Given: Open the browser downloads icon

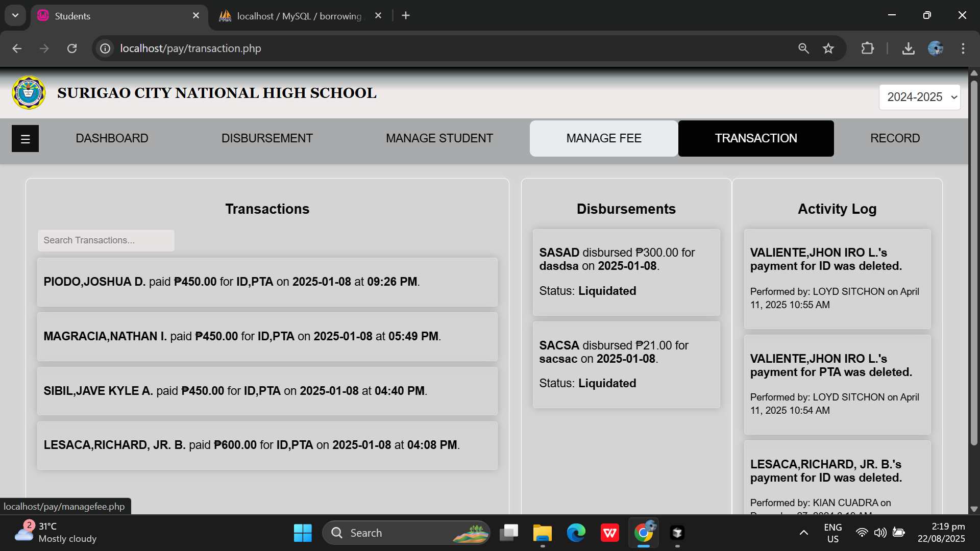Looking at the screenshot, I should coord(908,48).
